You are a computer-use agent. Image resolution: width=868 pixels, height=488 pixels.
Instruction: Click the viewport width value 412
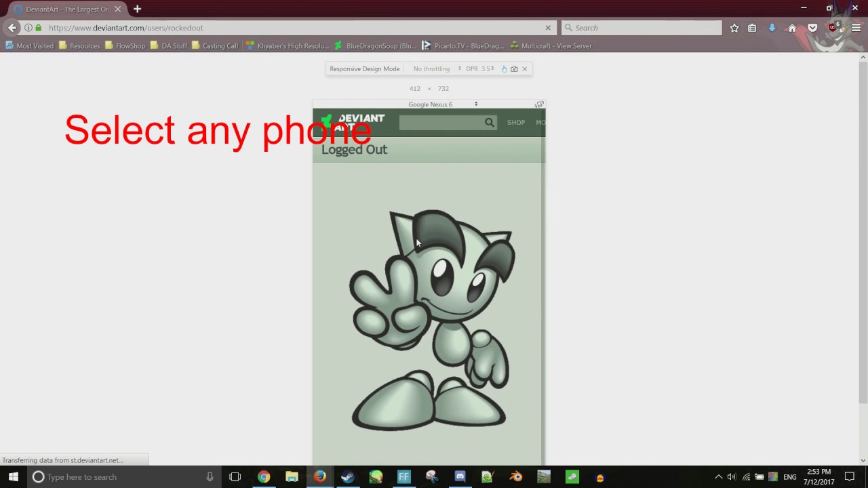414,88
